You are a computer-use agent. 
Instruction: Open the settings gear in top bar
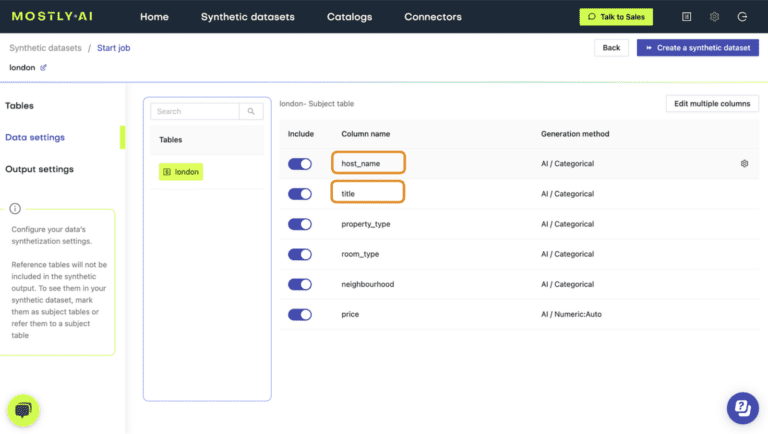point(714,17)
